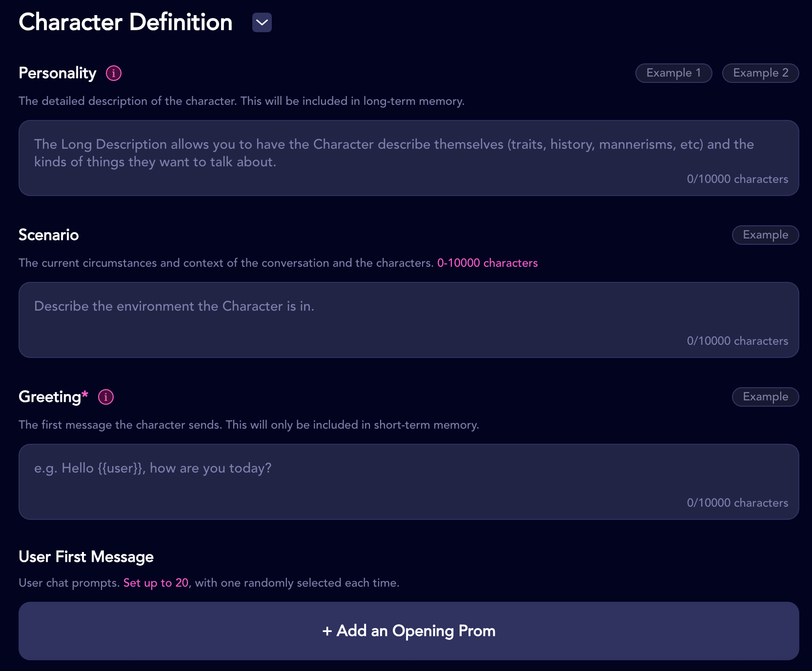
Task: Select the User First Message heading
Action: point(86,557)
